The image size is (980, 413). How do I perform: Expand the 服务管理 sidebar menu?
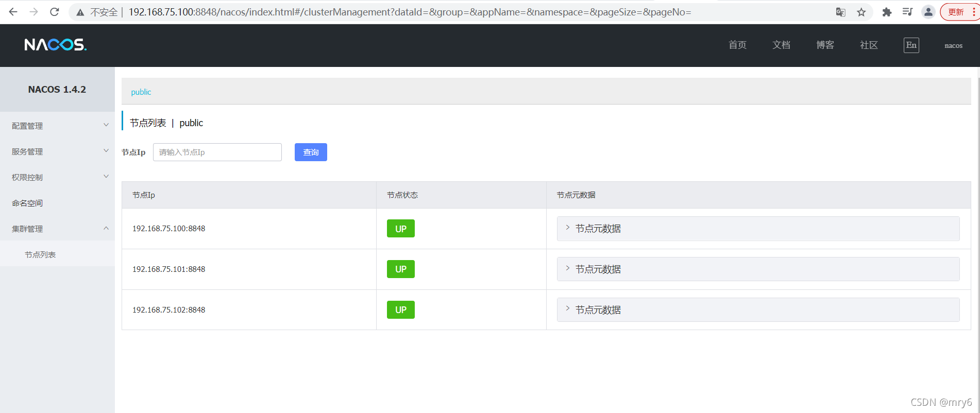[57, 151]
